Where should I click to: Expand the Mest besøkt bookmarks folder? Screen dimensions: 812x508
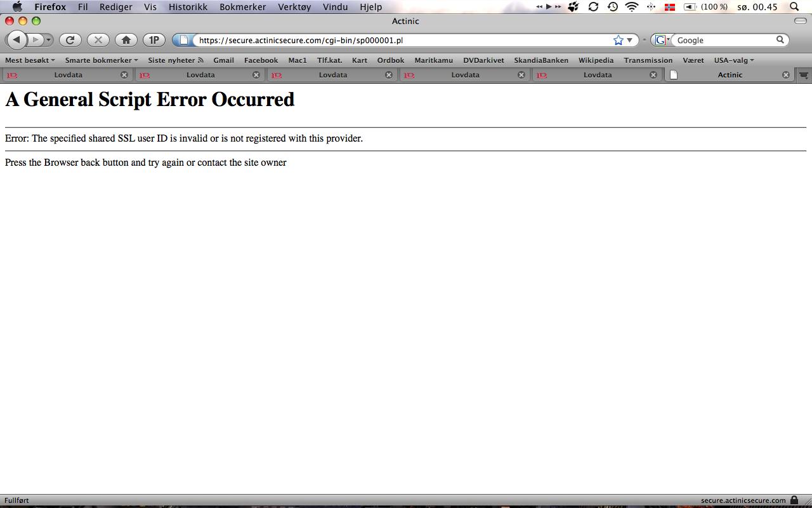click(x=30, y=60)
